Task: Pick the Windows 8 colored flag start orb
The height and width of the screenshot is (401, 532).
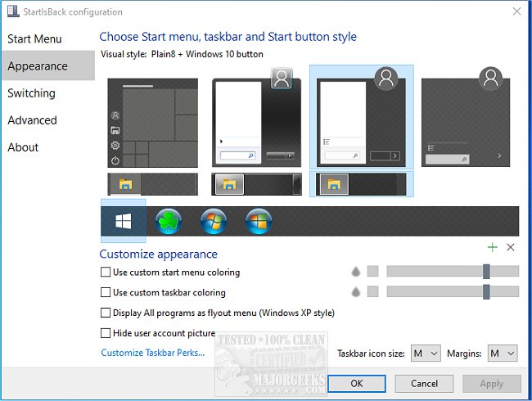Action: tap(259, 221)
